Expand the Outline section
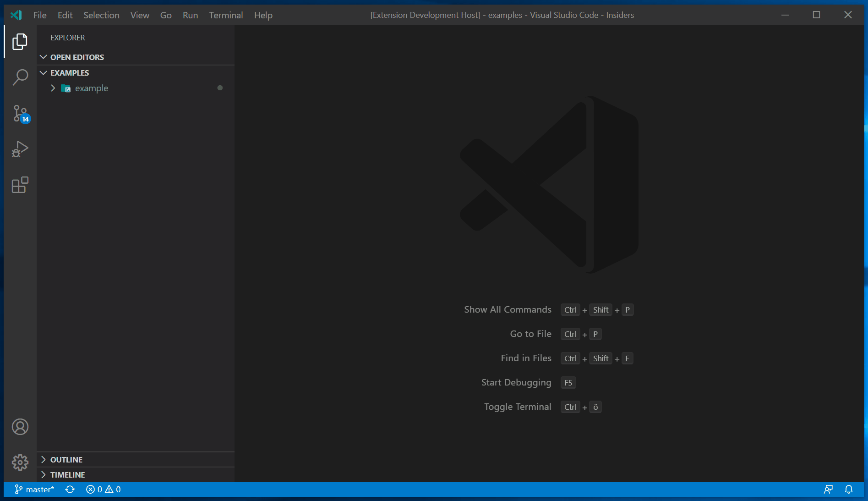Image resolution: width=868 pixels, height=501 pixels. click(44, 459)
